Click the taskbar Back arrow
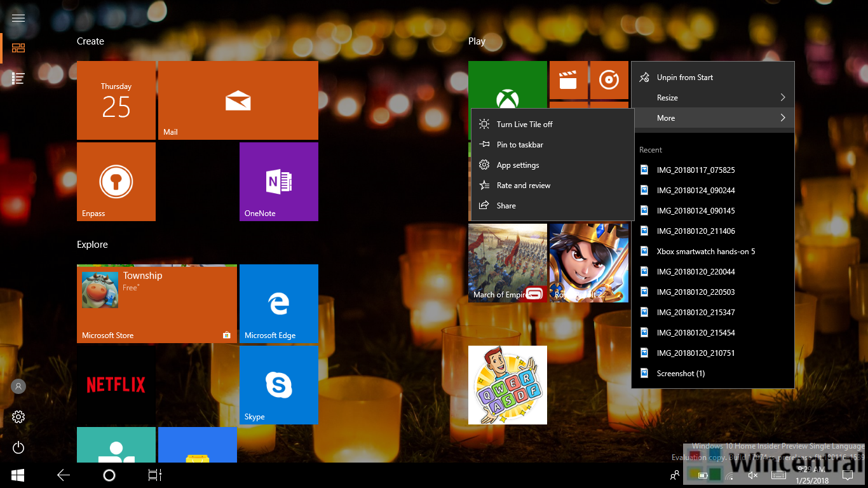Screen dimensions: 868x488 coord(64,475)
